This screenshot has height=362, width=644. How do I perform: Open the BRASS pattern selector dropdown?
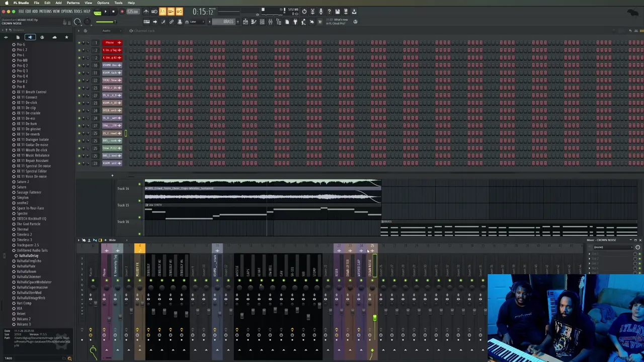224,22
